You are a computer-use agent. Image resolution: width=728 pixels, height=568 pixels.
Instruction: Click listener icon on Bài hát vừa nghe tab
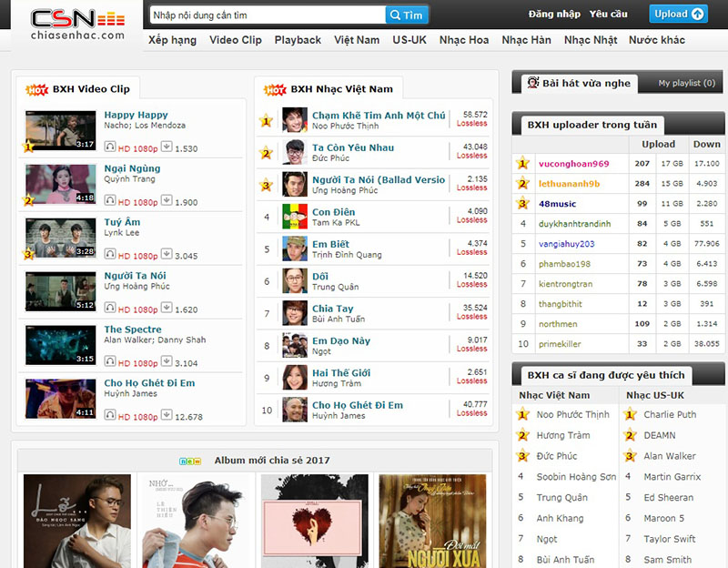[x=531, y=83]
